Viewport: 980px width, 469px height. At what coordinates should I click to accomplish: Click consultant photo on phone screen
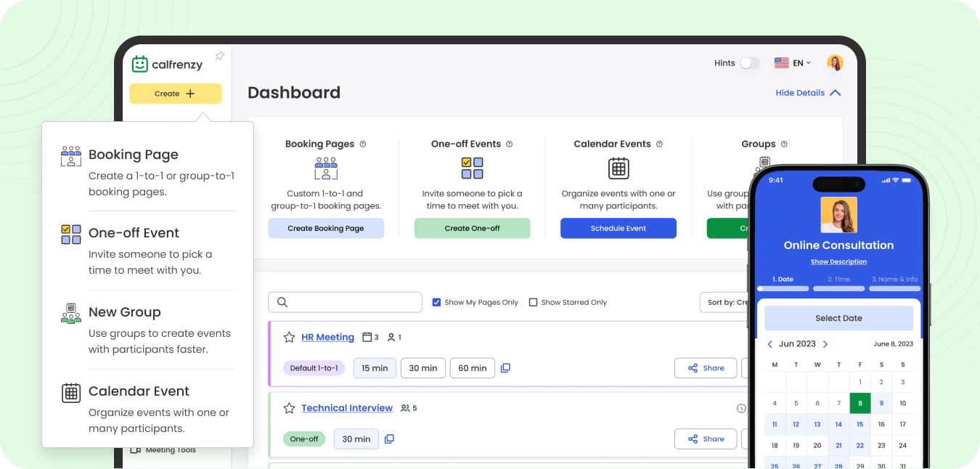(838, 215)
